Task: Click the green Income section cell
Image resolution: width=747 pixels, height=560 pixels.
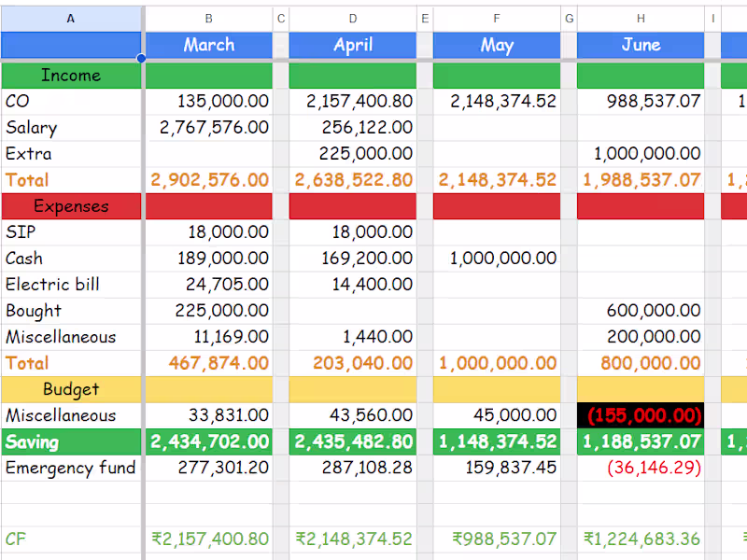Action: [x=71, y=76]
